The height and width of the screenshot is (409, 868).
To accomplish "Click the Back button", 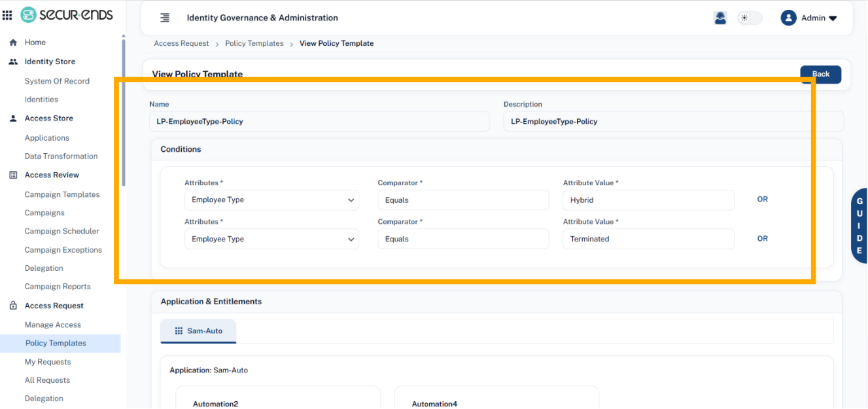I will tap(820, 74).
